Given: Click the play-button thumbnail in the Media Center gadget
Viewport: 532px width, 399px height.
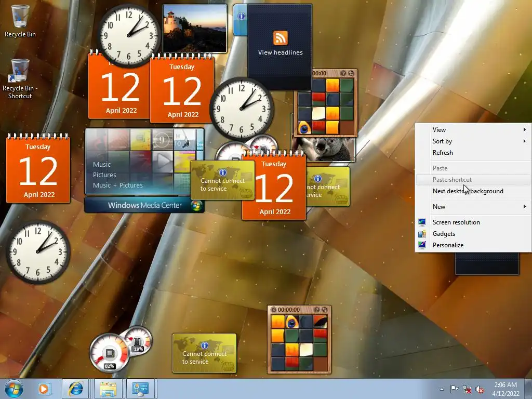Looking at the screenshot, I should [x=163, y=162].
